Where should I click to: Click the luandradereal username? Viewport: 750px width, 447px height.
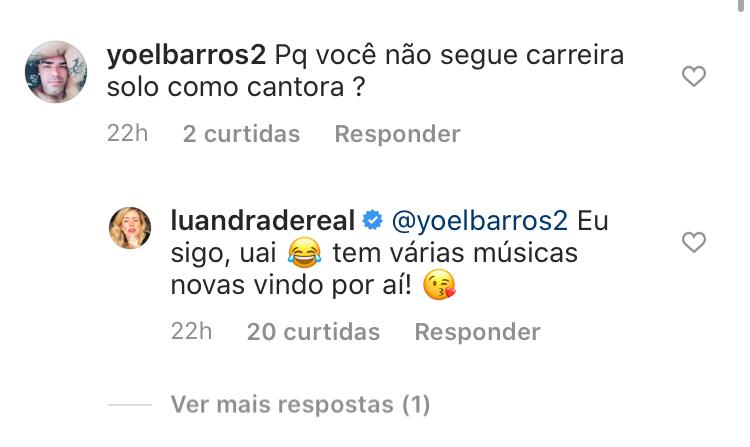click(263, 221)
